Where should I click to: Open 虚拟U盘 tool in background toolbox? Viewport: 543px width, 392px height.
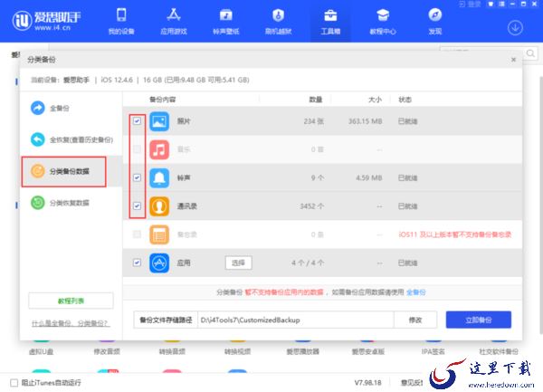(41, 351)
